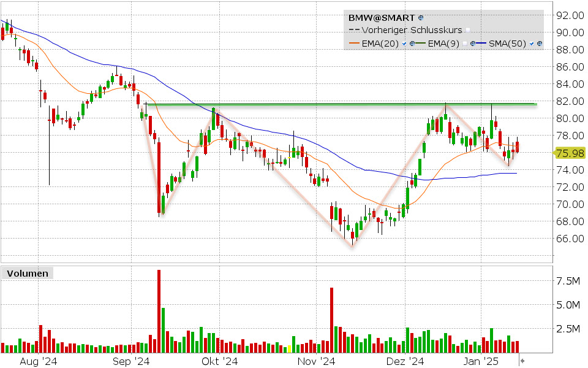
Task: Click the tallest September volume bar
Action: tap(159, 312)
